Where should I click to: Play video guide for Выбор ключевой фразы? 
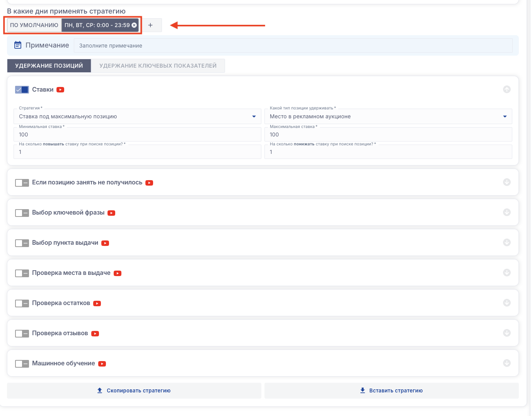[x=111, y=213]
